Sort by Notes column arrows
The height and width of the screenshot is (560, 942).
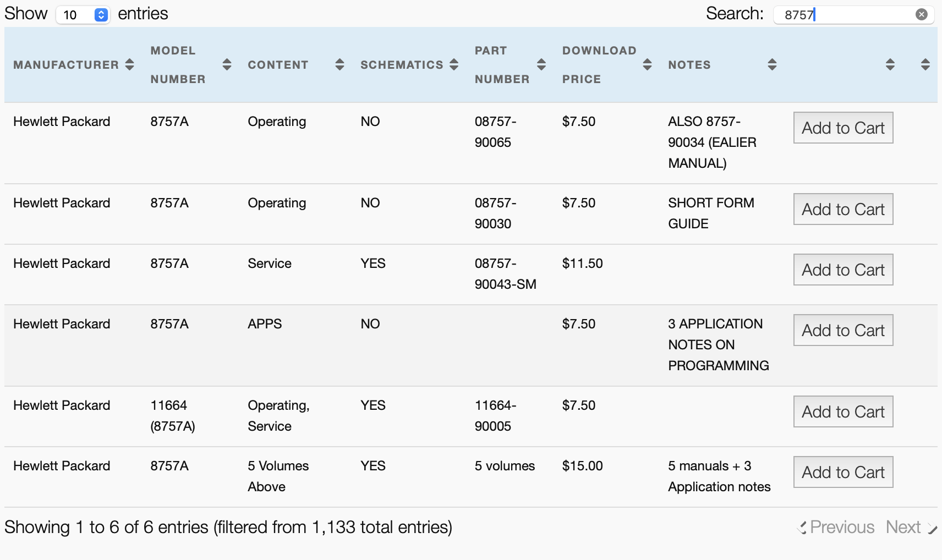[772, 65]
